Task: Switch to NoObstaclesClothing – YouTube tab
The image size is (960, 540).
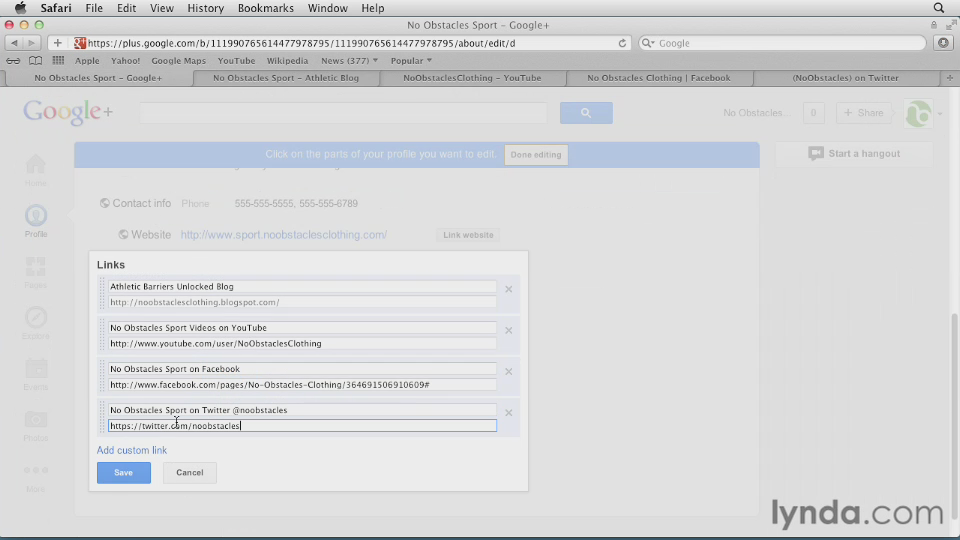Action: (472, 78)
